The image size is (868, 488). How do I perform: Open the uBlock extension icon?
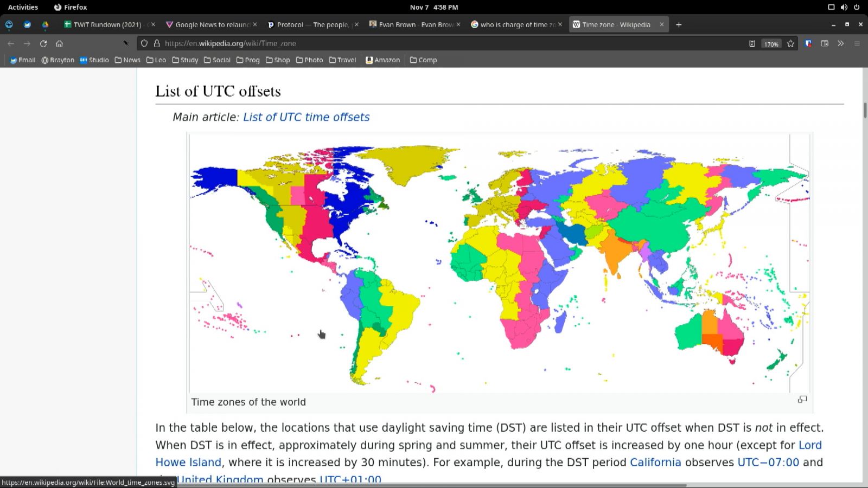[808, 43]
